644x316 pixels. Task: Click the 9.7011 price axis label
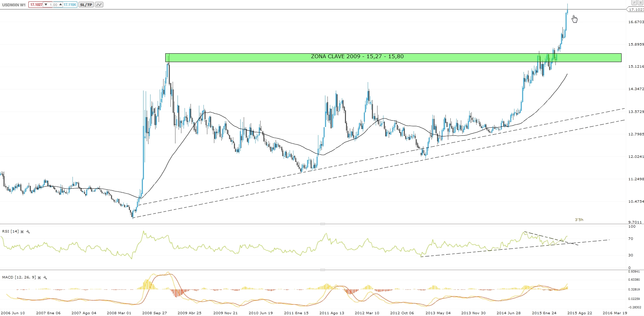[636, 222]
